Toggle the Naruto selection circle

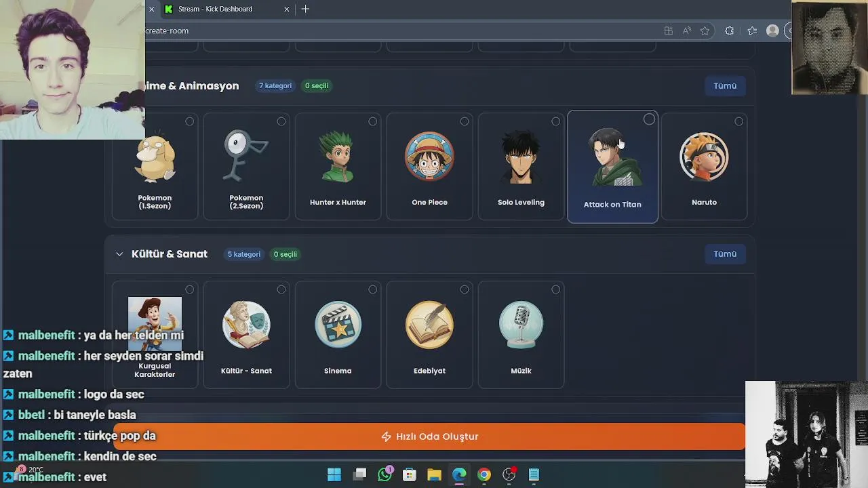pyautogui.click(x=738, y=121)
